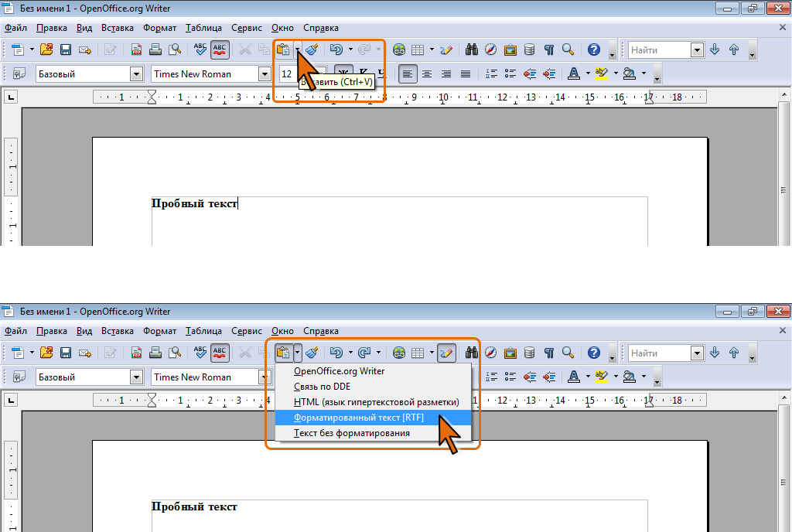This screenshot has width=792, height=532.
Task: Open Вставка menu in window with open paste menu
Action: tap(118, 331)
